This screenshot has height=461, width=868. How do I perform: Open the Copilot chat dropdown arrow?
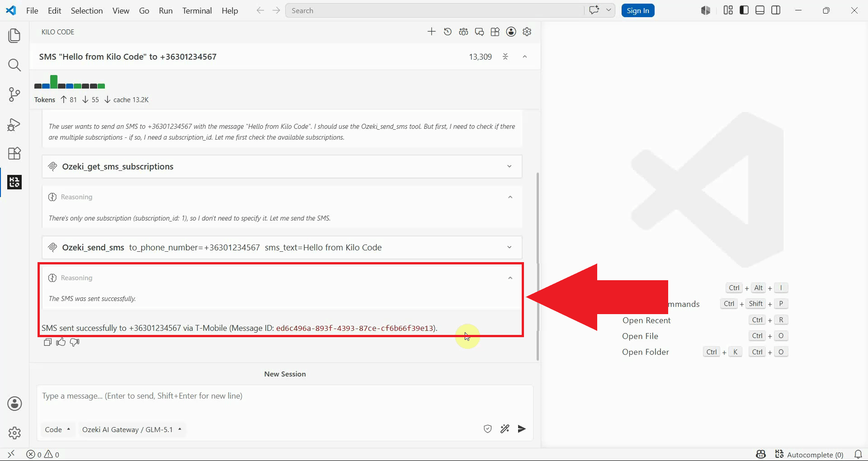coord(609,10)
